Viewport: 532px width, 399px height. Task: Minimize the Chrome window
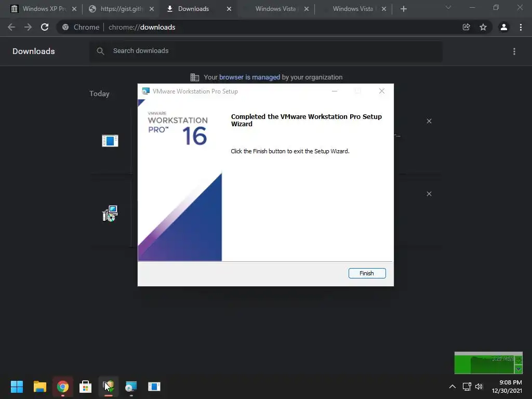(x=472, y=7)
